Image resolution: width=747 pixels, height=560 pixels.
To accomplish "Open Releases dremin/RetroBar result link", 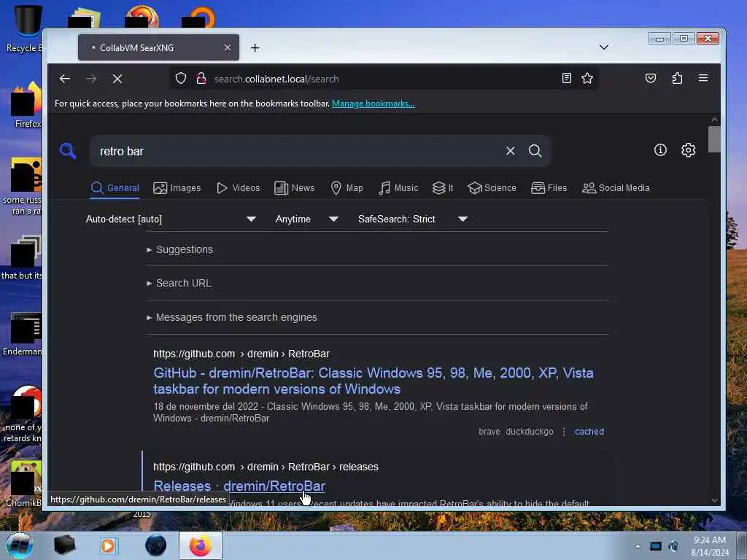I will (239, 486).
